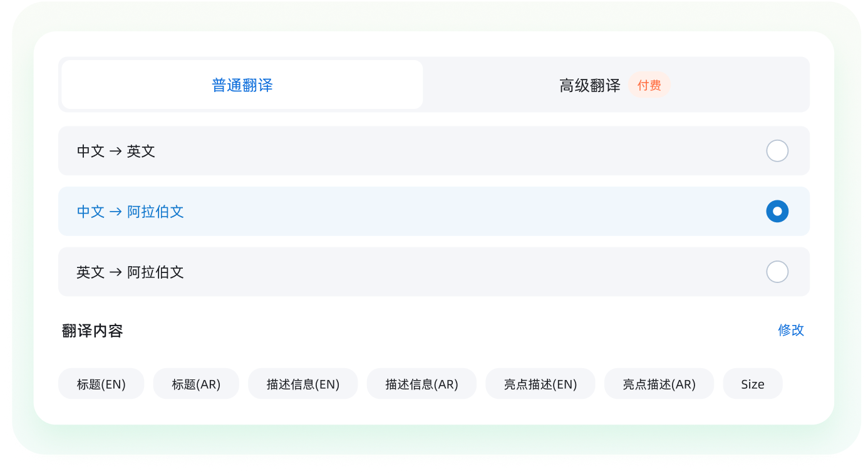Click the 付费 badge
Viewport: 868px width, 474px height.
pyautogui.click(x=649, y=85)
